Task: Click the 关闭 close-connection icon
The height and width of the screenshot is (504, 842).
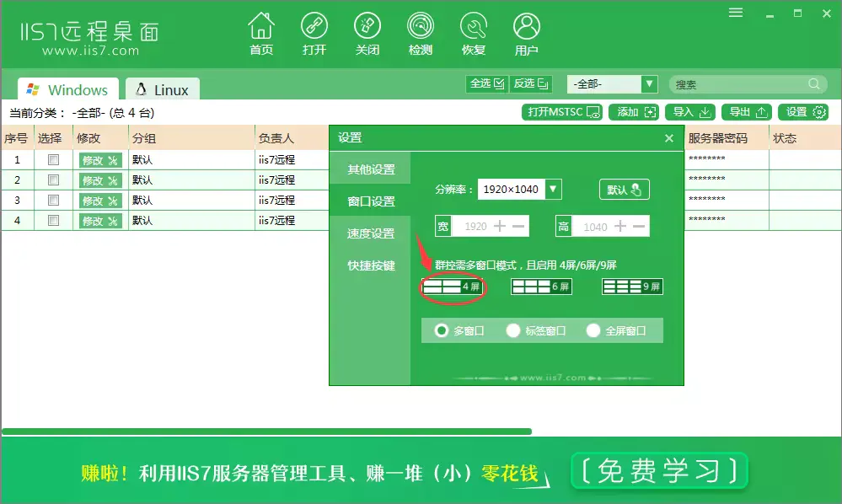Action: click(367, 34)
